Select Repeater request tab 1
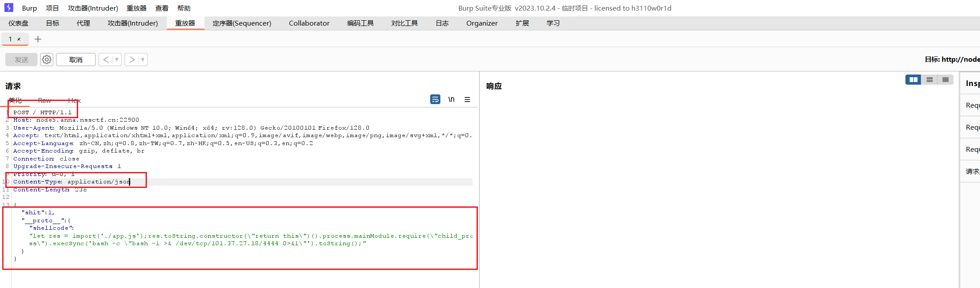This screenshot has height=288, width=980. pyautogui.click(x=11, y=39)
